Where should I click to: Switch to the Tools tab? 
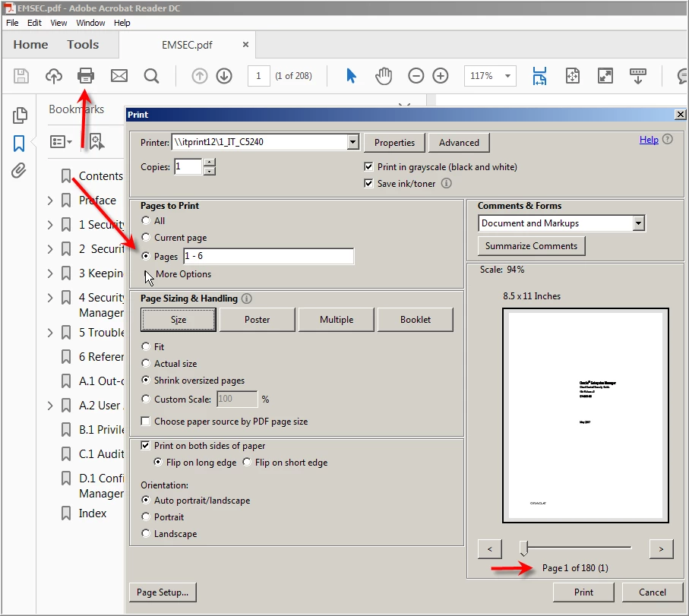pos(83,44)
